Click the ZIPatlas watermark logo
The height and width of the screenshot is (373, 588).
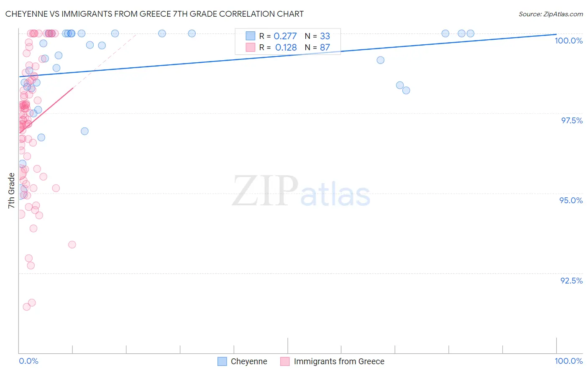pyautogui.click(x=301, y=192)
